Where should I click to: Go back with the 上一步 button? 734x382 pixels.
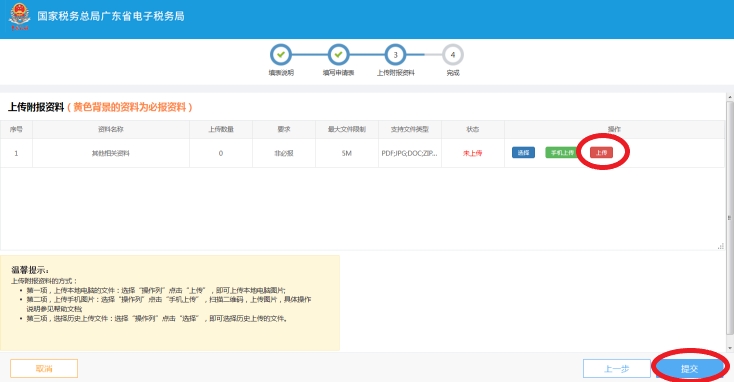[x=617, y=368]
